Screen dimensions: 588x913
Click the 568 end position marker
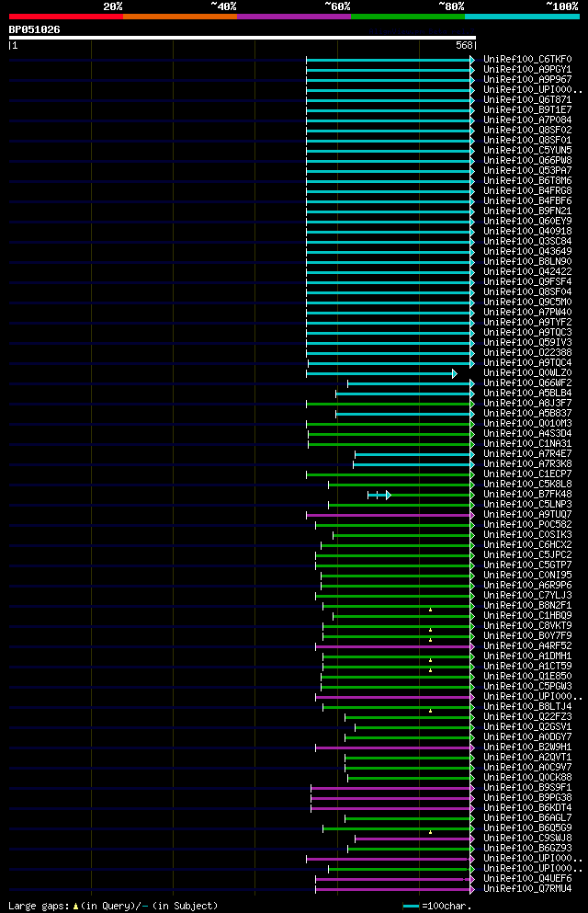point(464,45)
